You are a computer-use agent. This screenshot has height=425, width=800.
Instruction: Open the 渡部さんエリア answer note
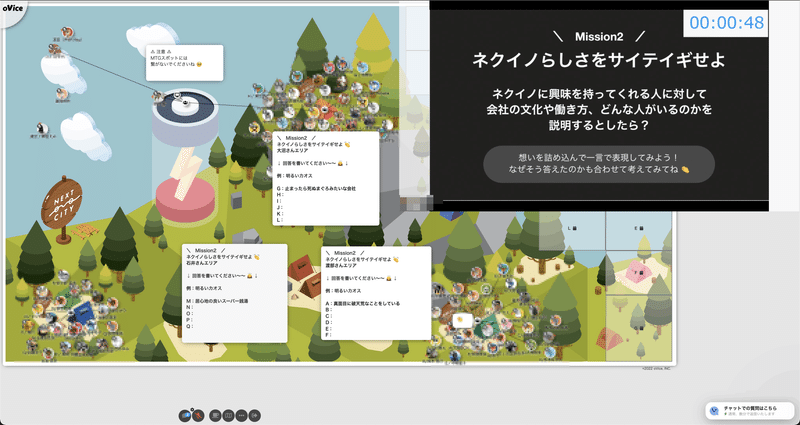pos(376,293)
